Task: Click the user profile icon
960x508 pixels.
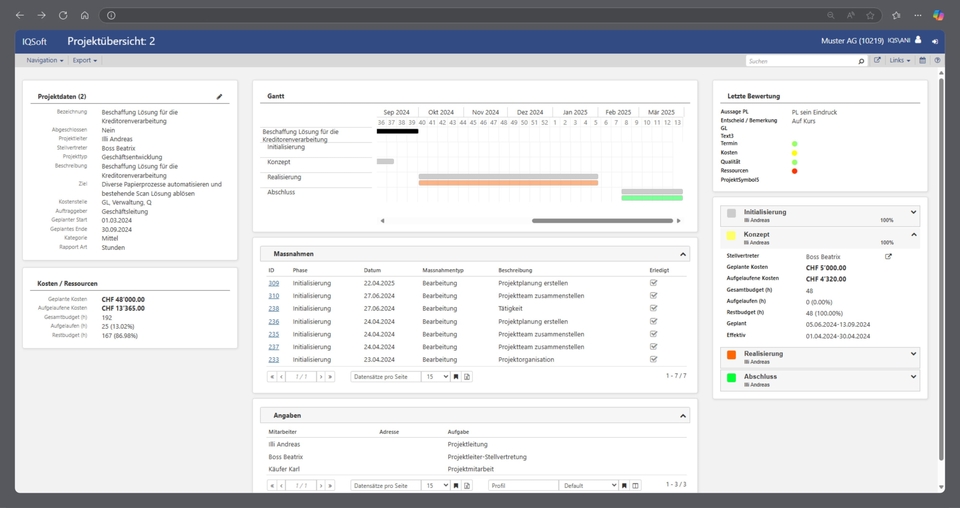Action: point(918,41)
